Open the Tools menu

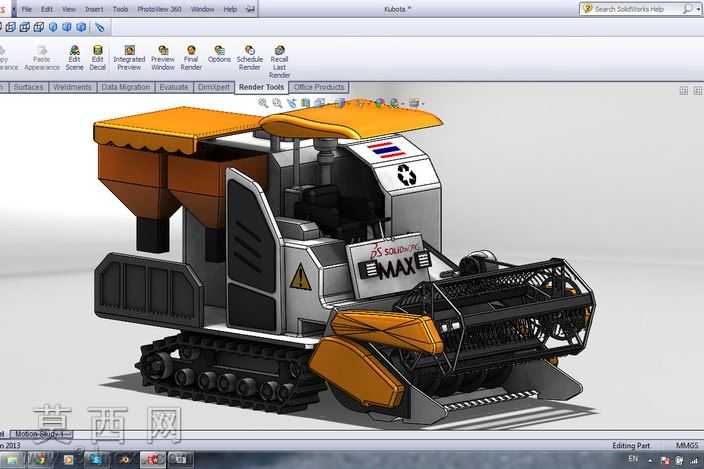click(x=120, y=9)
